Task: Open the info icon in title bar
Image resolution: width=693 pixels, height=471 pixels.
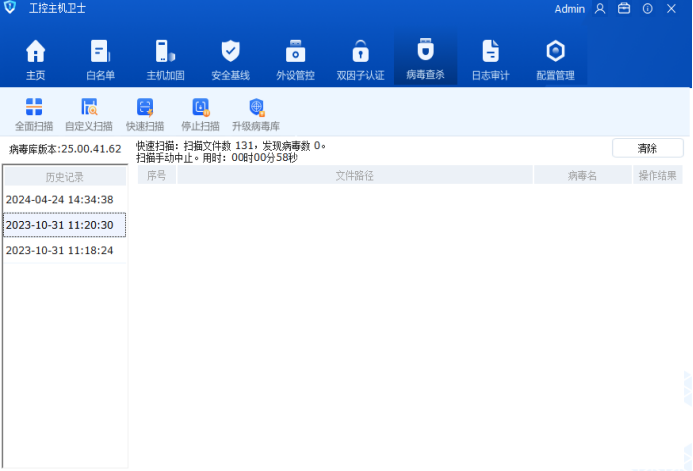Action: (648, 8)
